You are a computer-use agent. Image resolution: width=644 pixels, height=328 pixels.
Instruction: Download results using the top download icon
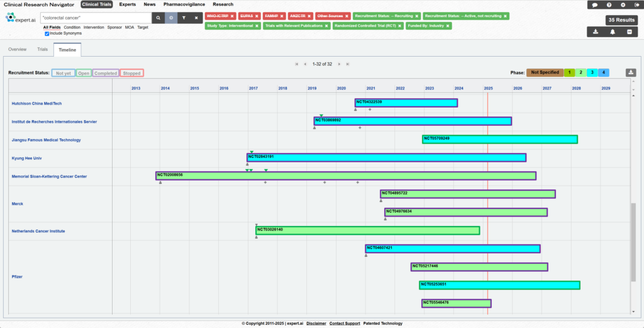596,32
